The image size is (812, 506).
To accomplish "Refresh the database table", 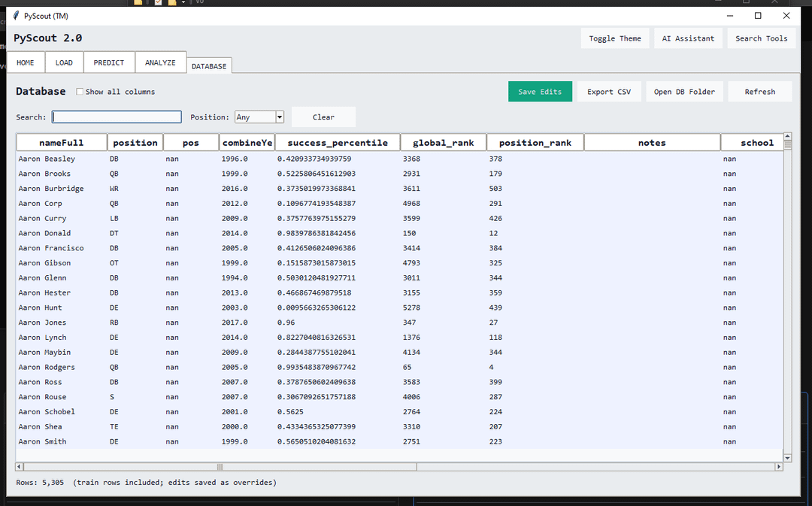I will [x=759, y=92].
